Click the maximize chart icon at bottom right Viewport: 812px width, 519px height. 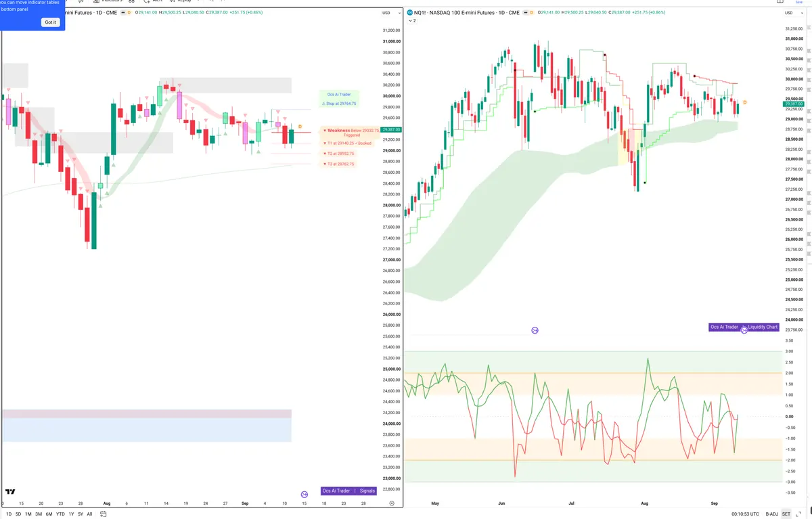[x=799, y=514]
